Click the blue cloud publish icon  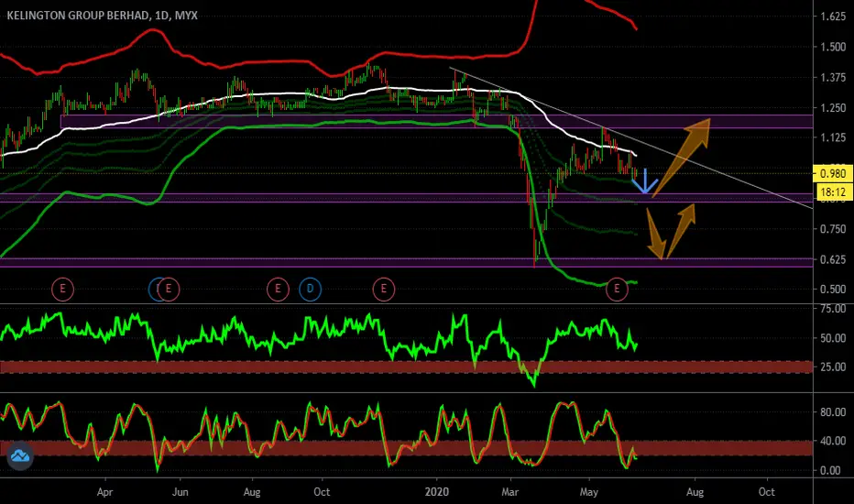tap(20, 455)
